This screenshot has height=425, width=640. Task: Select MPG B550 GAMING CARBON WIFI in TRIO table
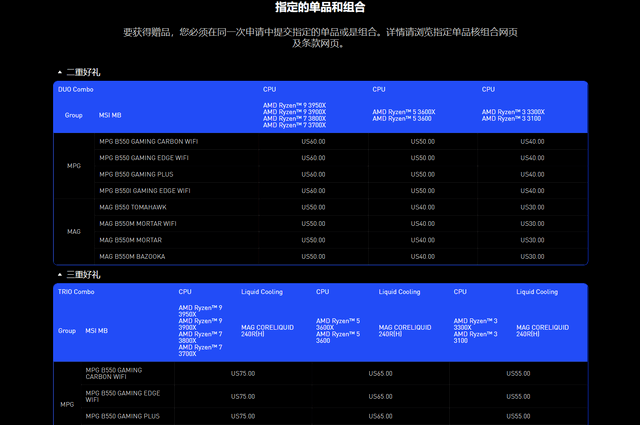point(114,374)
